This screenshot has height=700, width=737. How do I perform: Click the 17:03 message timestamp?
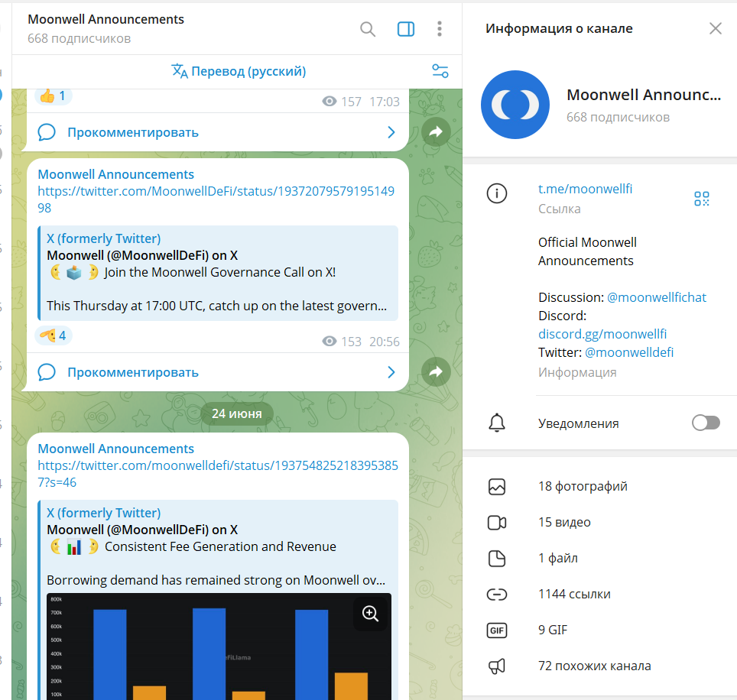[x=385, y=102]
